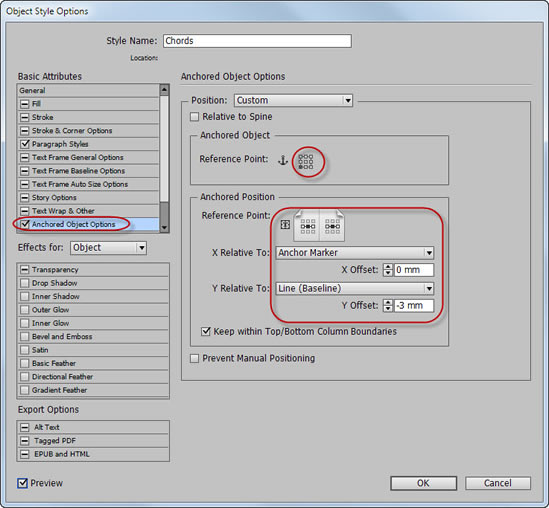Click the Cancel button
This screenshot has width=549, height=508.
tap(498, 483)
